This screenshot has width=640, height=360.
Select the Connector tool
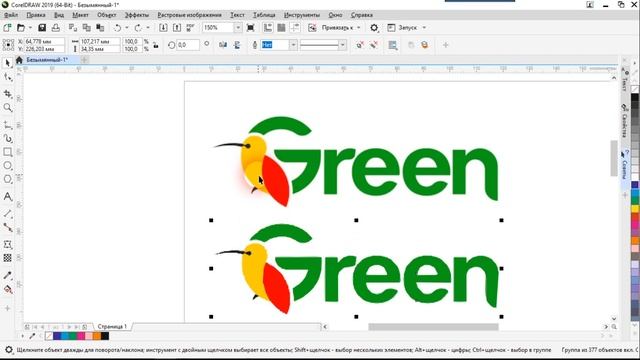pyautogui.click(x=7, y=227)
